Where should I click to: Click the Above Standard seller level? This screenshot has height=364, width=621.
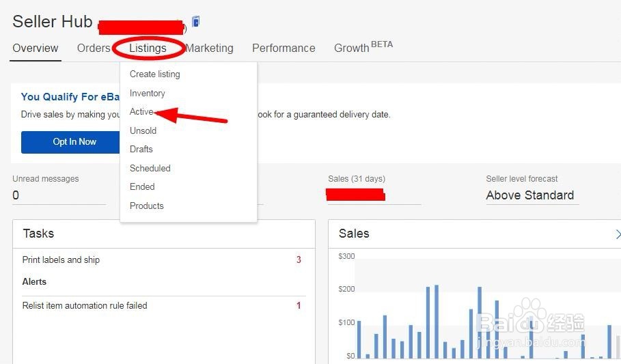click(x=529, y=195)
